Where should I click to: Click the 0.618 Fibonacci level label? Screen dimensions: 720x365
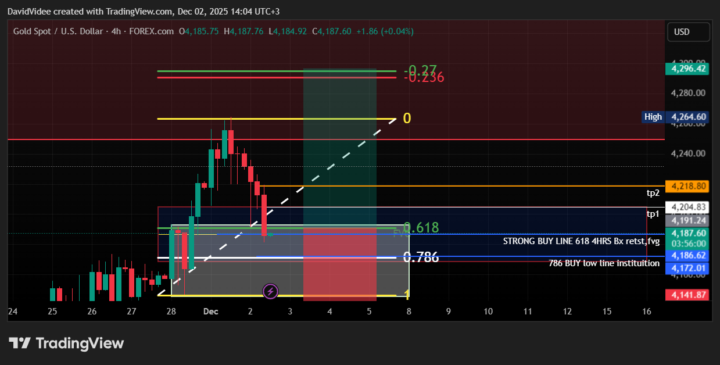coord(421,227)
